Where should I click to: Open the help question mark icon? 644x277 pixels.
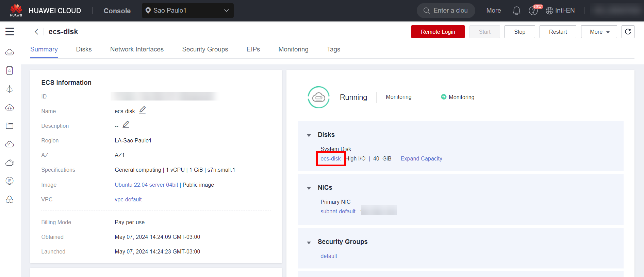[x=533, y=11]
